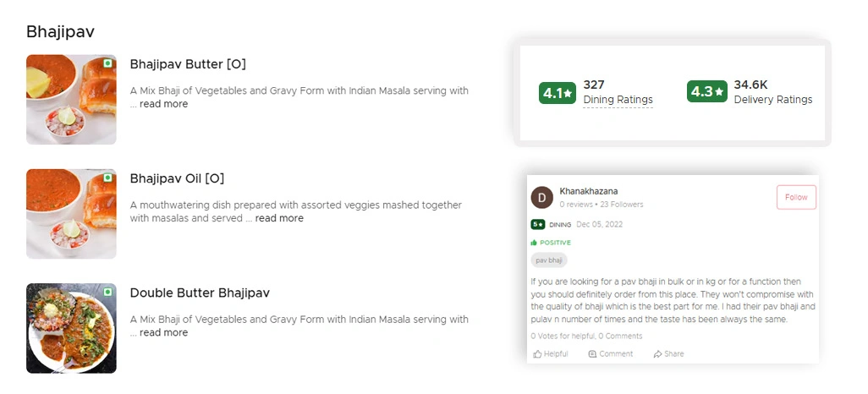868x394 pixels.
Task: Click the Delivery Ratings label
Action: pyautogui.click(x=772, y=100)
